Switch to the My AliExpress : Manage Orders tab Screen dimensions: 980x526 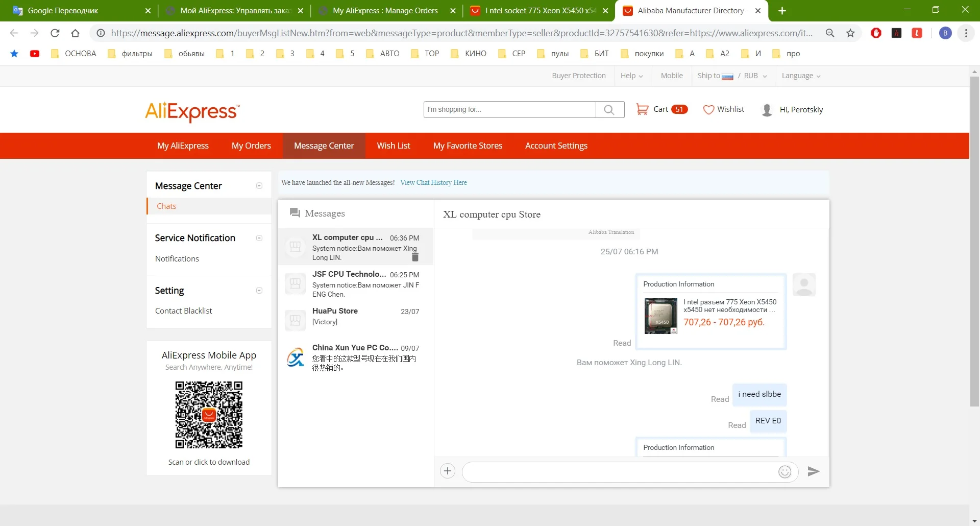386,11
